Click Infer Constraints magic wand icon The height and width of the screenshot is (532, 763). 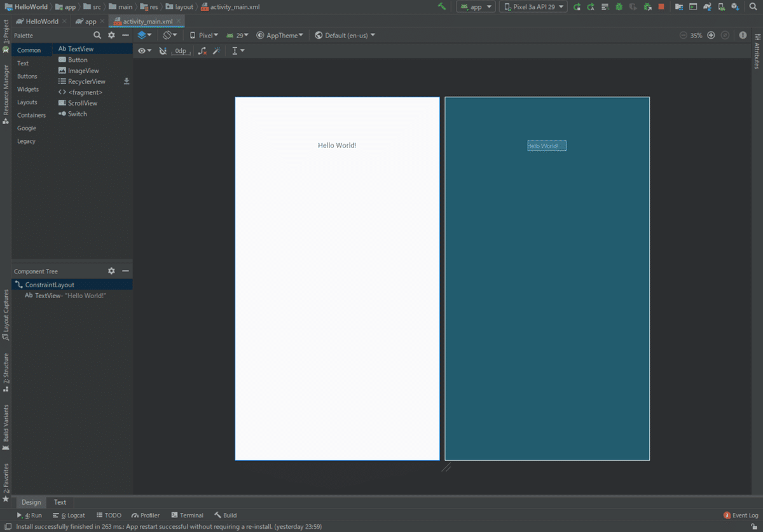(216, 51)
